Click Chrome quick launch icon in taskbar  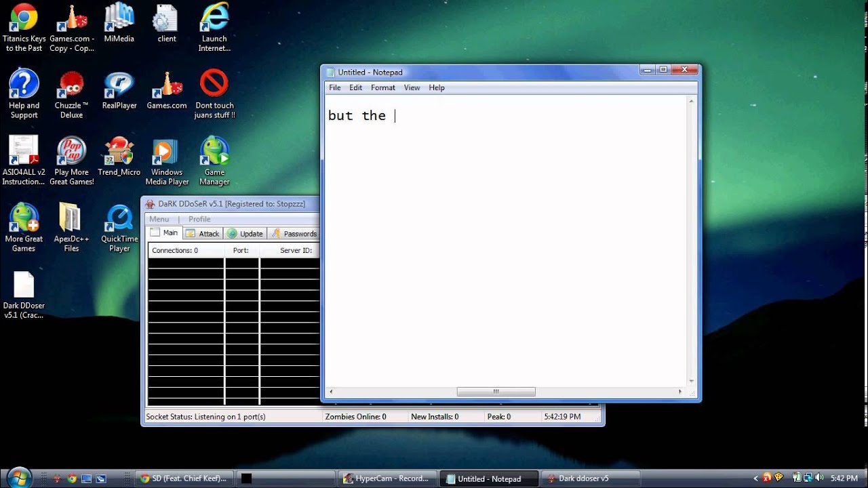72,479
